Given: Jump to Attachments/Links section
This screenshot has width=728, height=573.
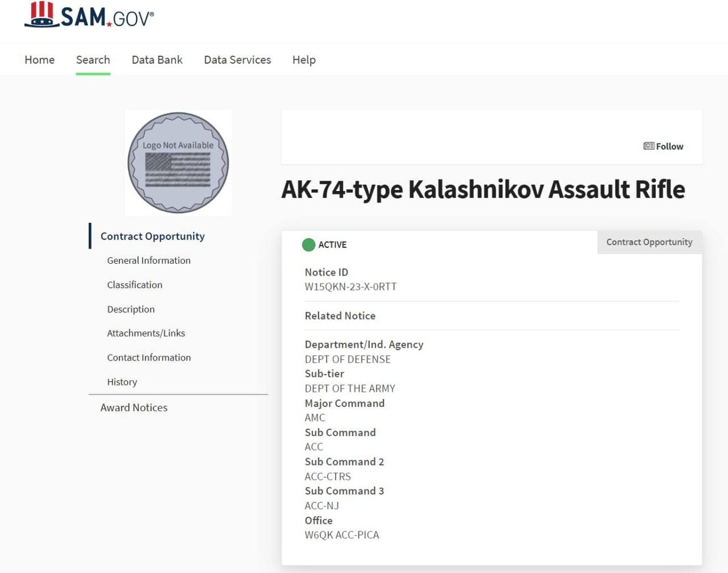Looking at the screenshot, I should coord(146,333).
